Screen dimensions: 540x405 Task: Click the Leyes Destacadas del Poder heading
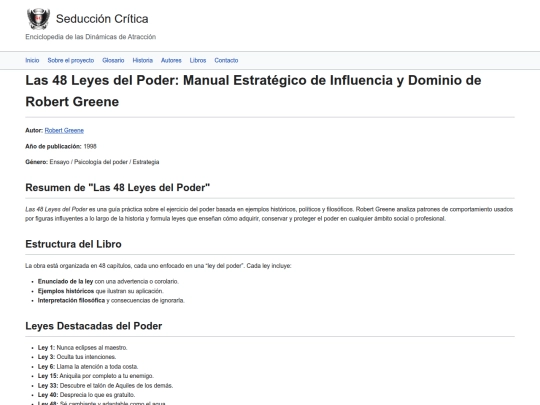pos(93,326)
